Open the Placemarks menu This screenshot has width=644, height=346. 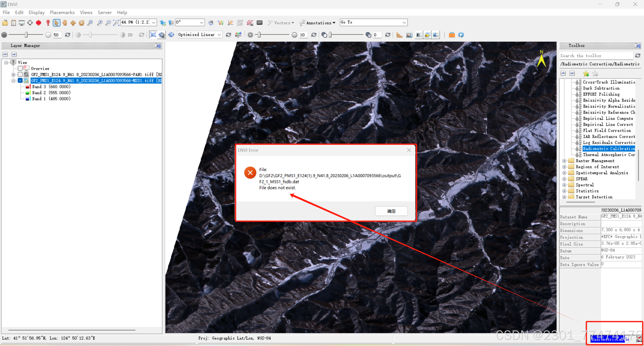click(x=62, y=12)
